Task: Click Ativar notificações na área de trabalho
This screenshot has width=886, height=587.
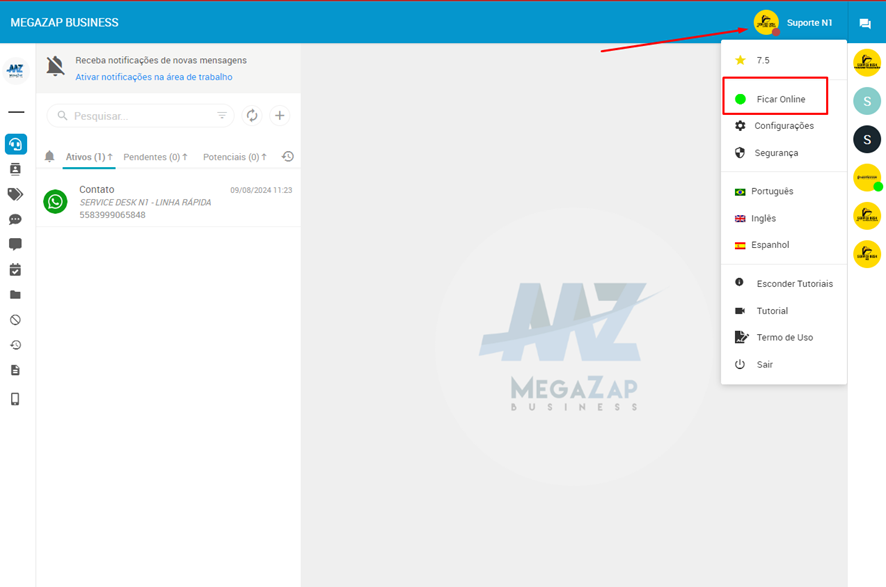Action: 154,77
